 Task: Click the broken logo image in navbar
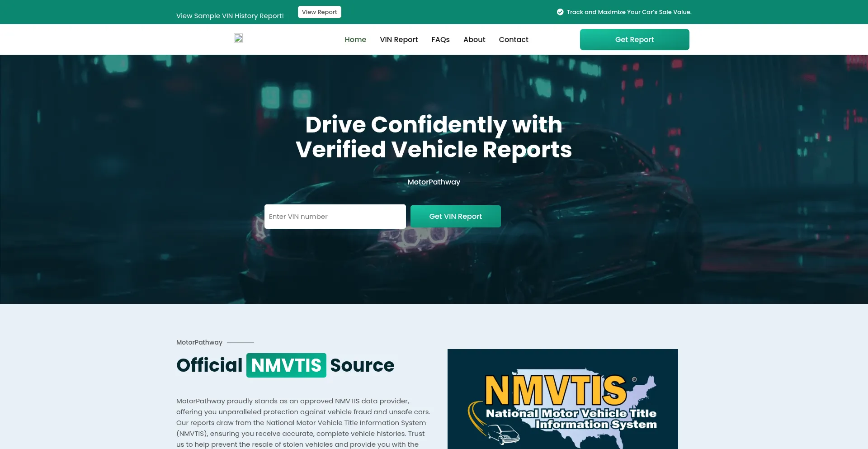click(238, 38)
